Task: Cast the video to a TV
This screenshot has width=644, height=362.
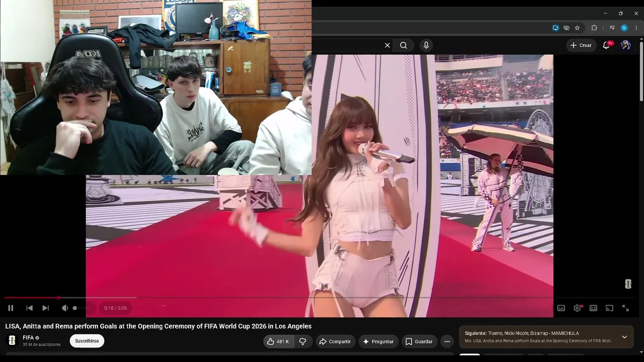Action: (x=609, y=308)
